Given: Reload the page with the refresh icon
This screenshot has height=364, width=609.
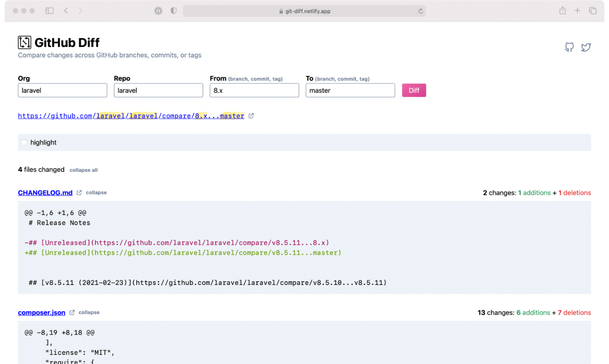Looking at the screenshot, I should coord(420,11).
